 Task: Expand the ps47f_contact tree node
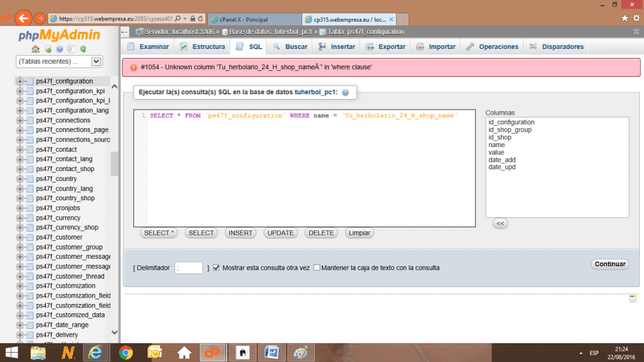20,149
